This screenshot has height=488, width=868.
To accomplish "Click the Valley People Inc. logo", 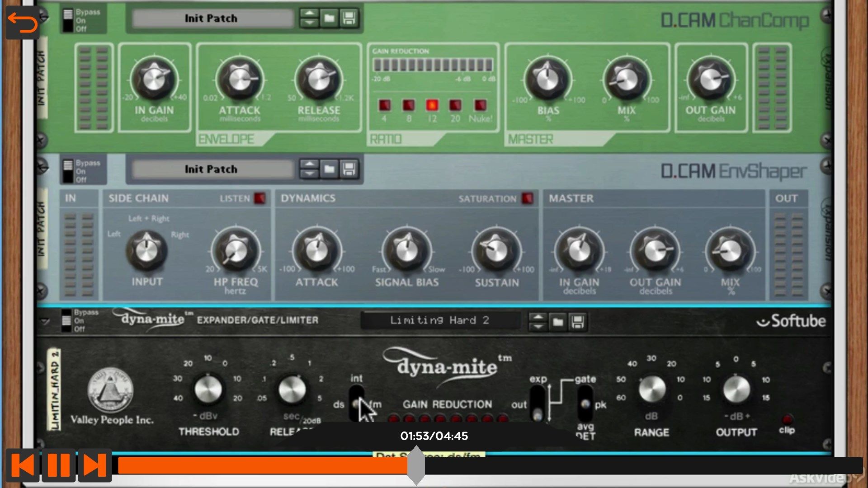I will 110,390.
